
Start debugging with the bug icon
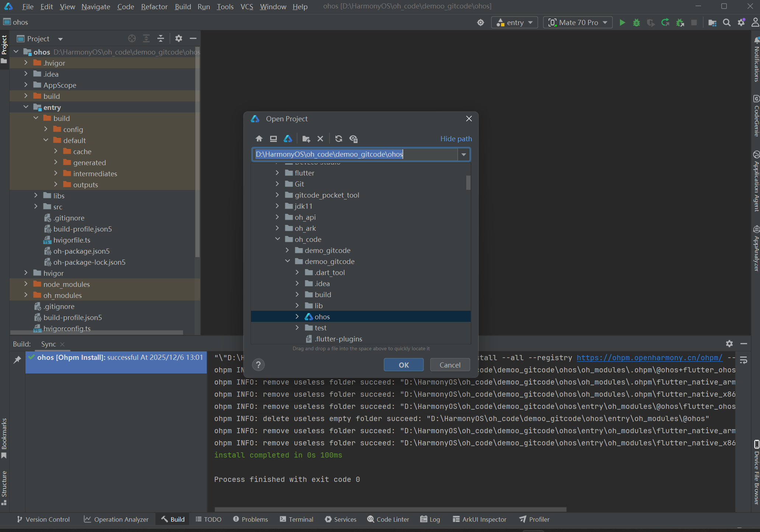[636, 22]
